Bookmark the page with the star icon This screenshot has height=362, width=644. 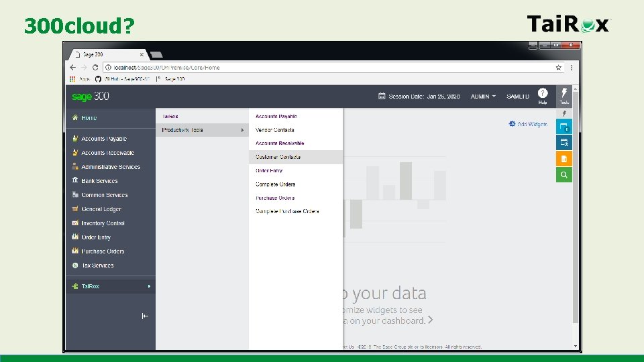click(559, 67)
